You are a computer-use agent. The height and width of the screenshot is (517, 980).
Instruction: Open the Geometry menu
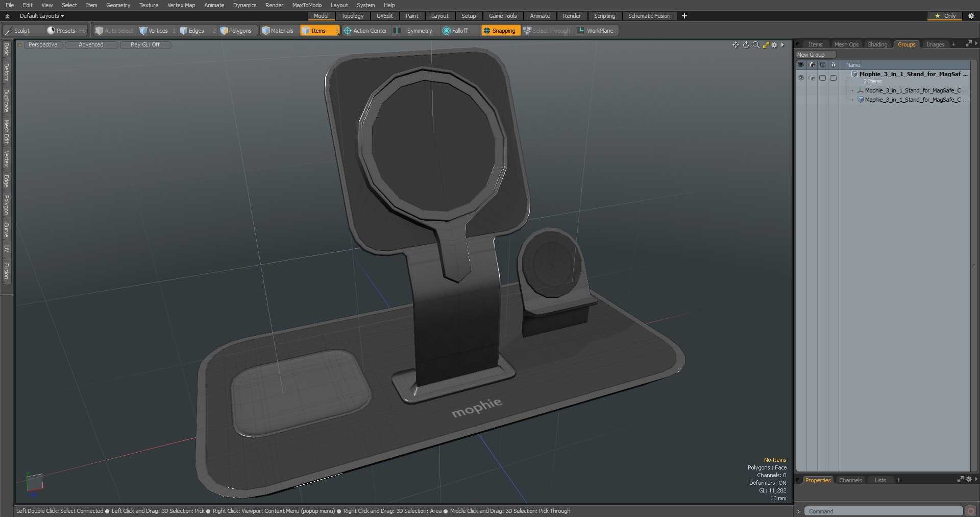tap(118, 5)
